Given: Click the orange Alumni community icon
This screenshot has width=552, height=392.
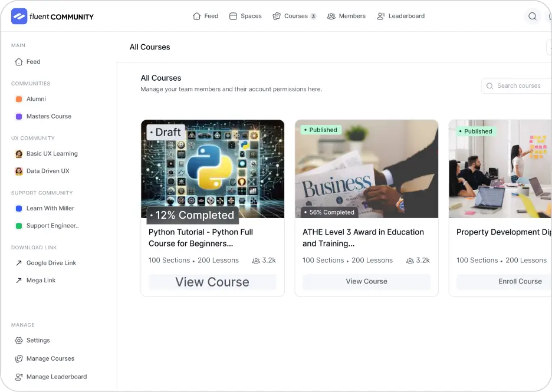Looking at the screenshot, I should pos(19,99).
